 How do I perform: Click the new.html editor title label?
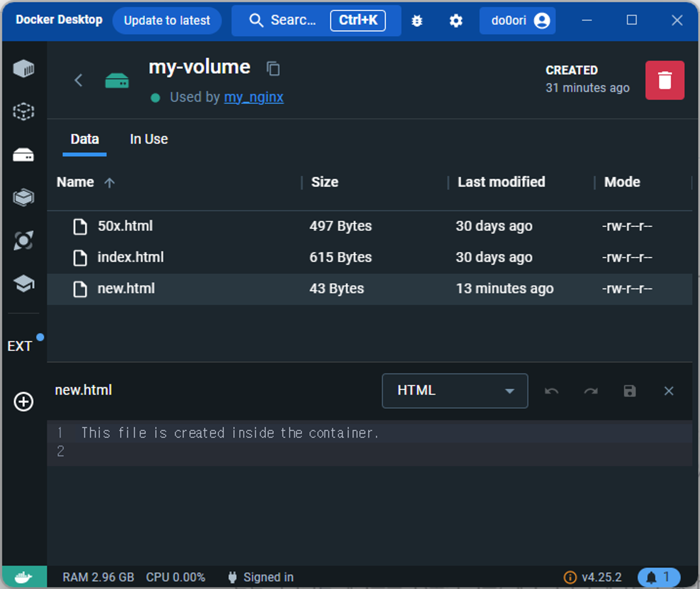[83, 390]
